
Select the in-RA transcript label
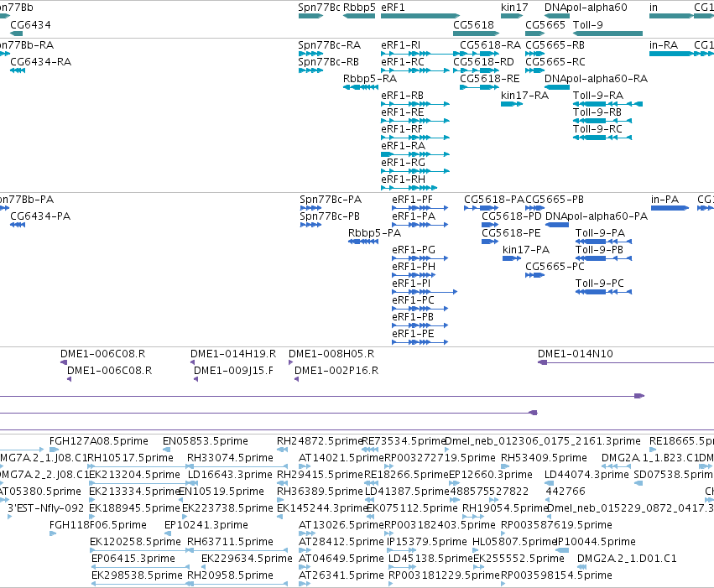pos(664,45)
